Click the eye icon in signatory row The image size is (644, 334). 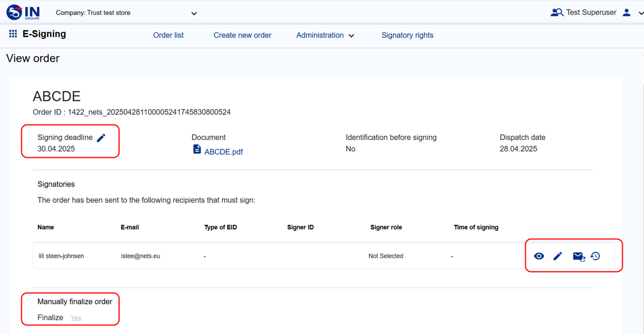click(x=538, y=256)
